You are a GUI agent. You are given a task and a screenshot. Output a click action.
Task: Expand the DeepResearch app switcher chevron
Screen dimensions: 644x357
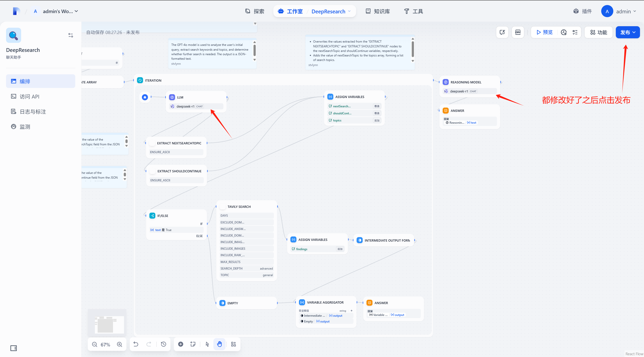tap(349, 11)
